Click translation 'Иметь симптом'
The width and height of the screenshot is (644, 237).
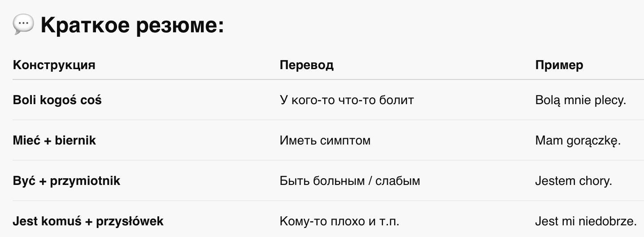point(325,140)
